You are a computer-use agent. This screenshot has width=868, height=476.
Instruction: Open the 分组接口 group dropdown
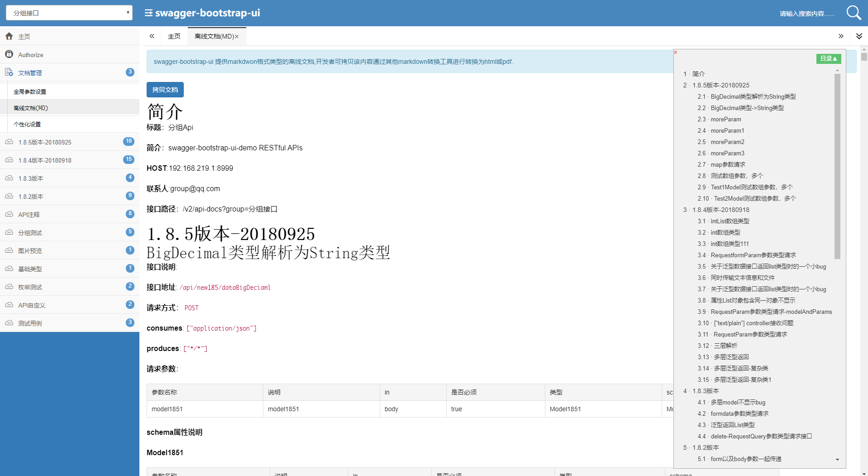click(x=69, y=13)
